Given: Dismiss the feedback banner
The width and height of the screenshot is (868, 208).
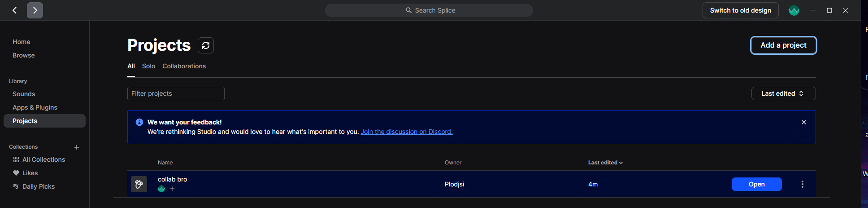Looking at the screenshot, I should tap(804, 122).
